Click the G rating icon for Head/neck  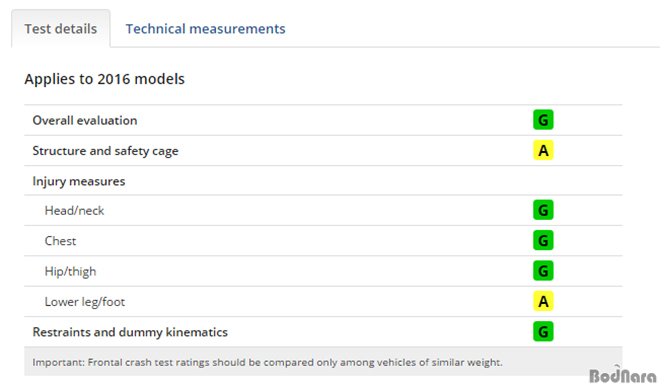[x=543, y=210]
